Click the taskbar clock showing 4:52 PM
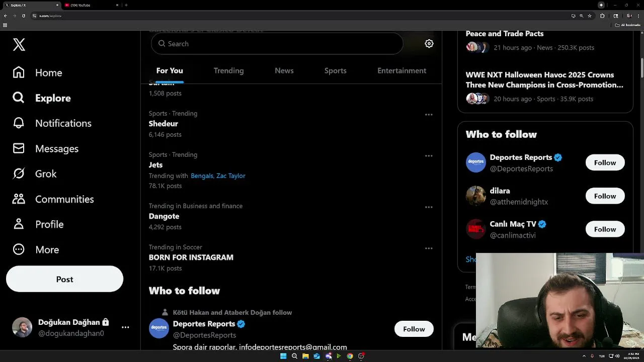 [x=632, y=356]
